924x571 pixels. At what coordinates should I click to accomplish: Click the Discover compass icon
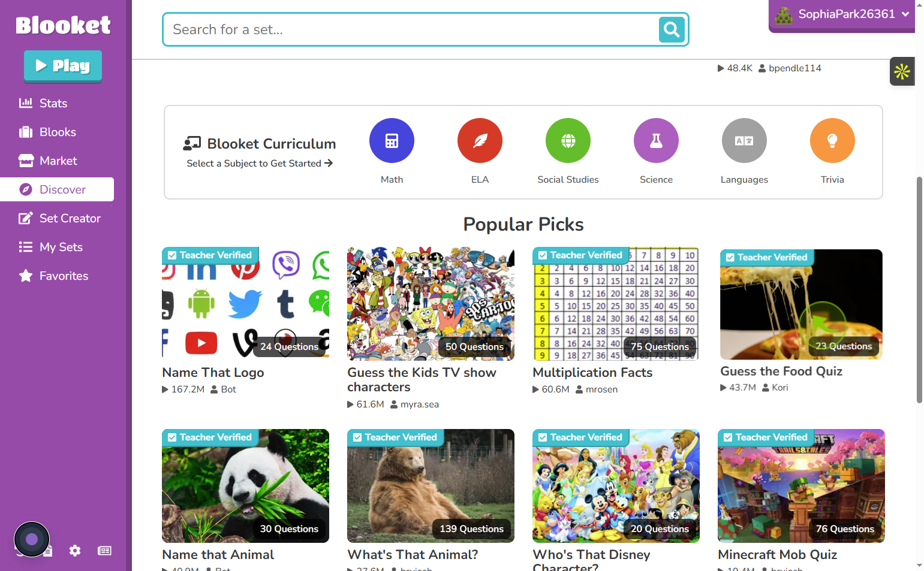point(26,189)
